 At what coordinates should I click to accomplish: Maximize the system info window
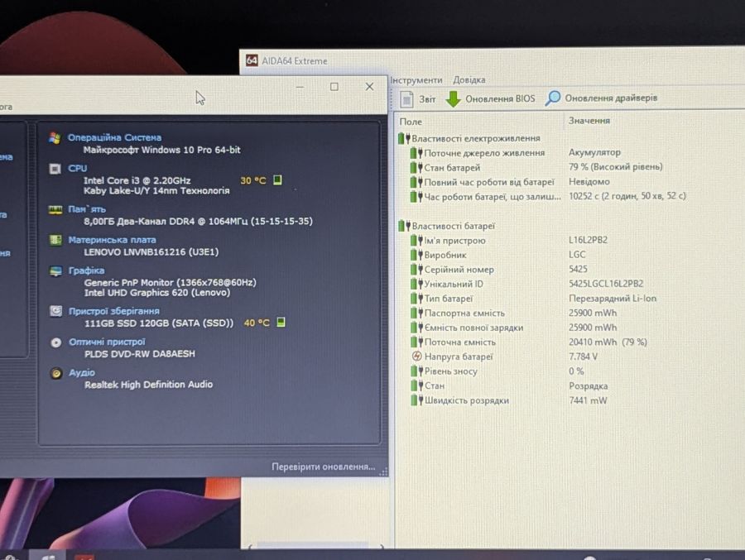click(x=334, y=87)
